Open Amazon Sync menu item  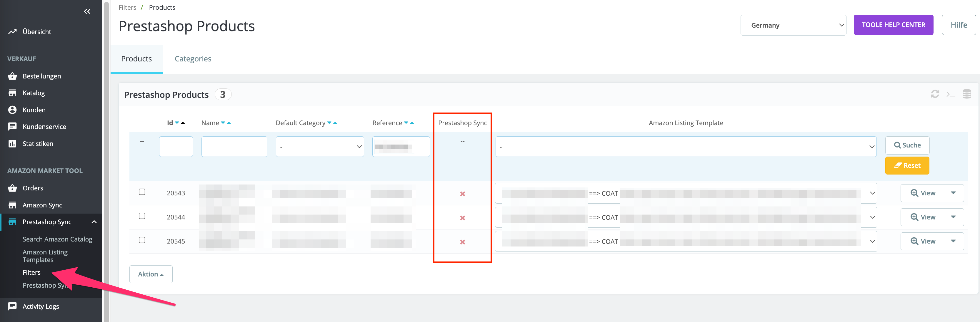point(42,205)
